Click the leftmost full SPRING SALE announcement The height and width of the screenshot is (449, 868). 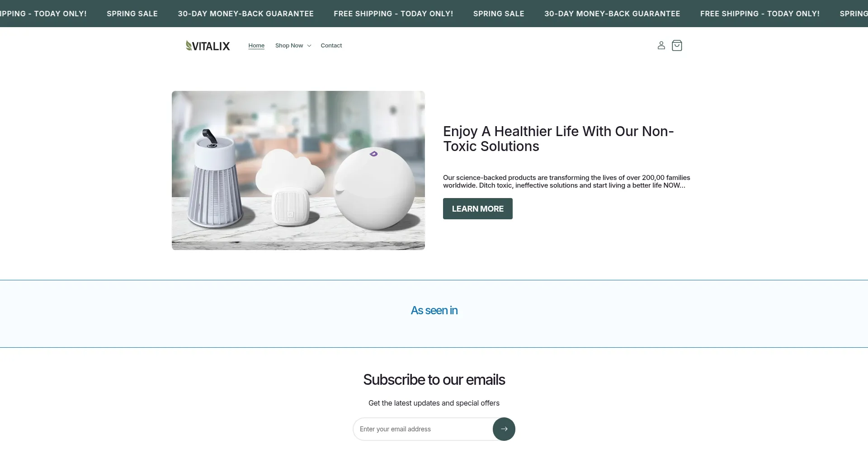(132, 14)
